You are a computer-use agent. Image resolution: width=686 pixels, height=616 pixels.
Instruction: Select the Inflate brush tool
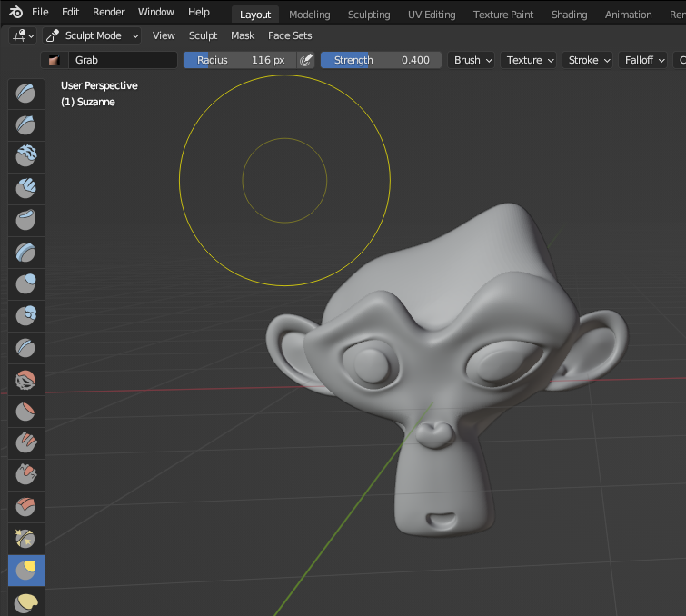[x=25, y=284]
